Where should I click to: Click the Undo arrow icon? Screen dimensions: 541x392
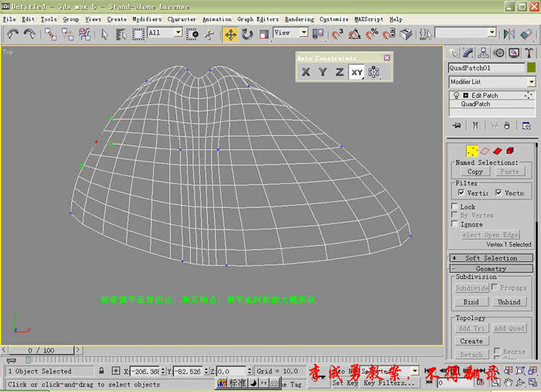(13, 34)
